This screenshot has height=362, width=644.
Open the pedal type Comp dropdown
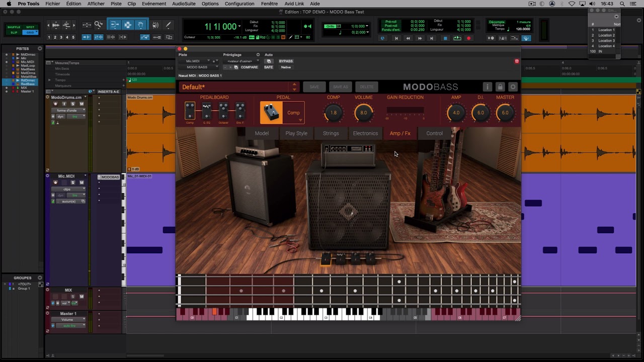[x=294, y=113]
